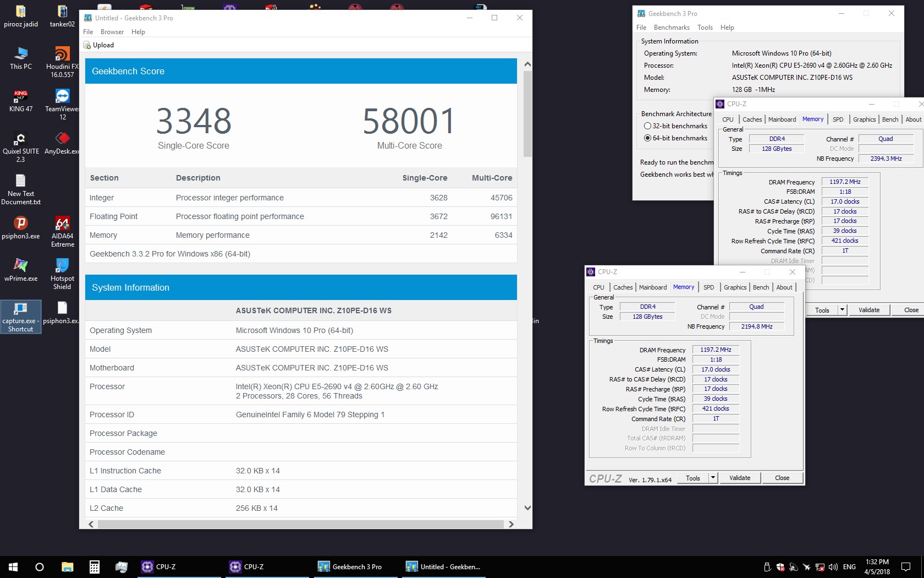Click scroll down arrow in Geekbench results
This screenshot has height=578, width=924.
coord(527,508)
